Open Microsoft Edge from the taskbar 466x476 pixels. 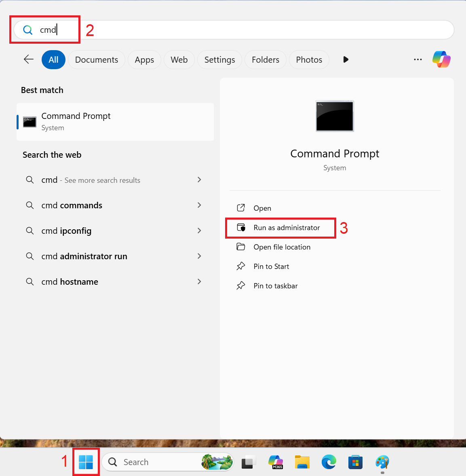tap(329, 462)
